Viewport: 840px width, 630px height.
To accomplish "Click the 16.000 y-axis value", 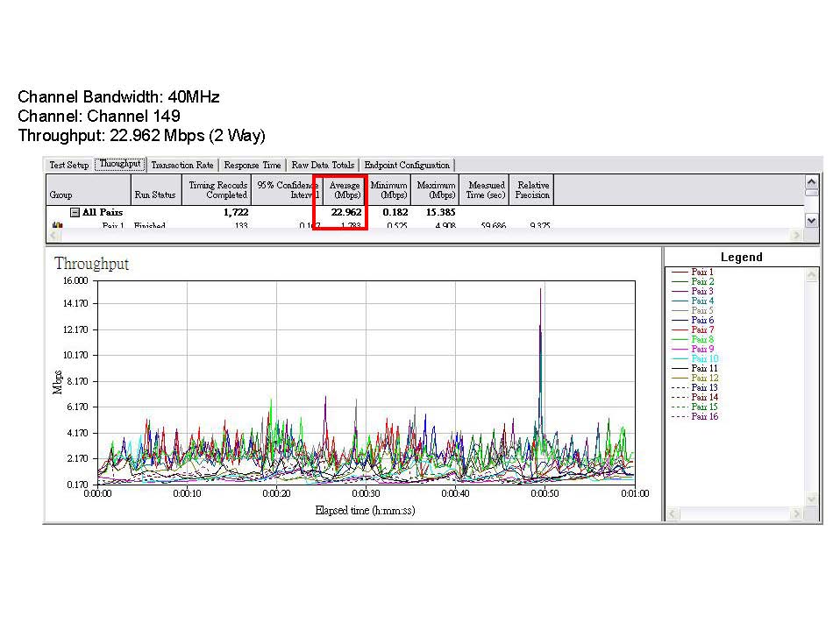I will pos(75,280).
